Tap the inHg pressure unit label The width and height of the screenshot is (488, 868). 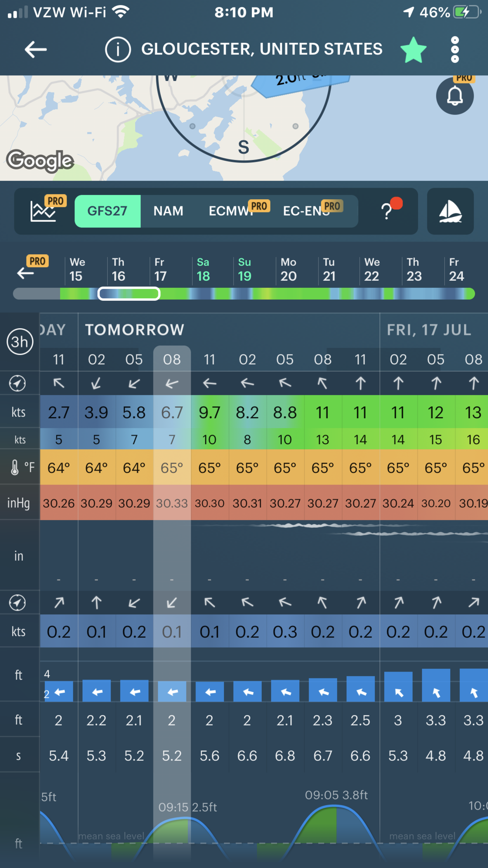pos(18,503)
